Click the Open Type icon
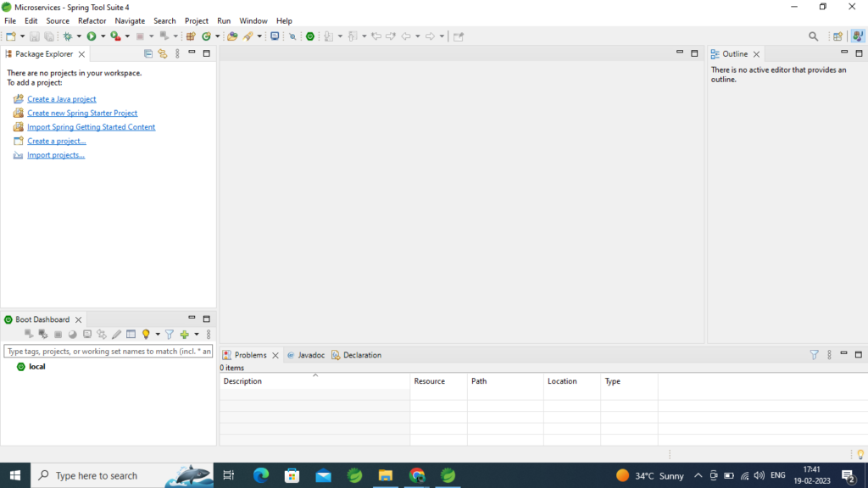This screenshot has height=488, width=868. pos(232,36)
